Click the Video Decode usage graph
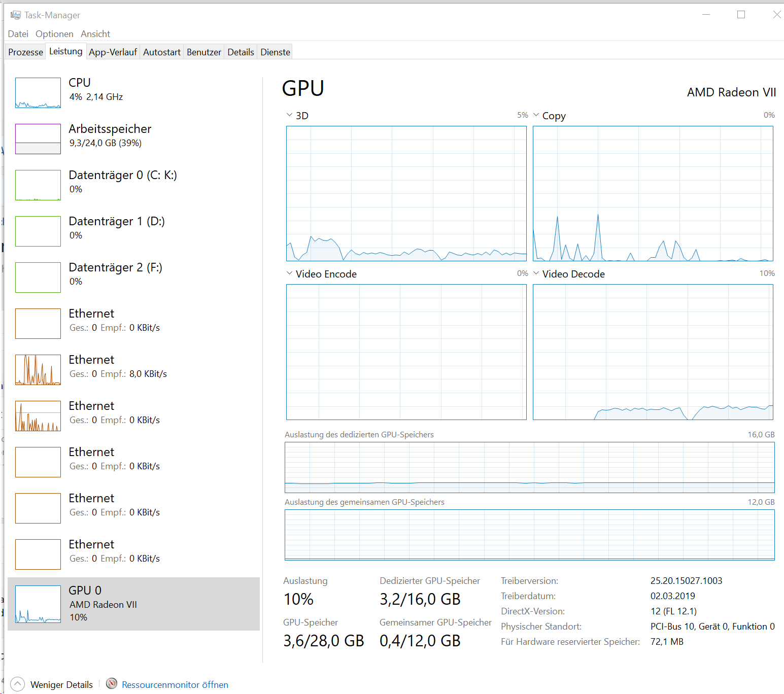784x694 pixels. (x=653, y=352)
